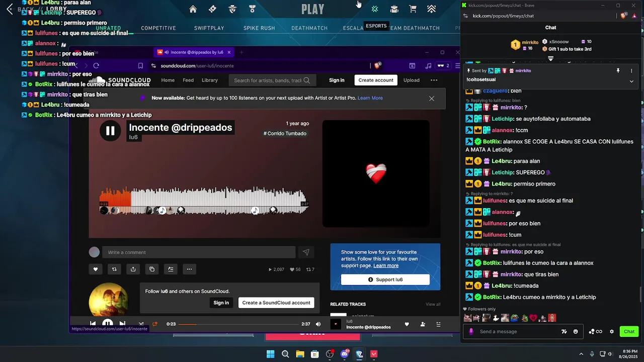This screenshot has height=362, width=644.
Task: Like the track below the comment box
Action: 96,269
